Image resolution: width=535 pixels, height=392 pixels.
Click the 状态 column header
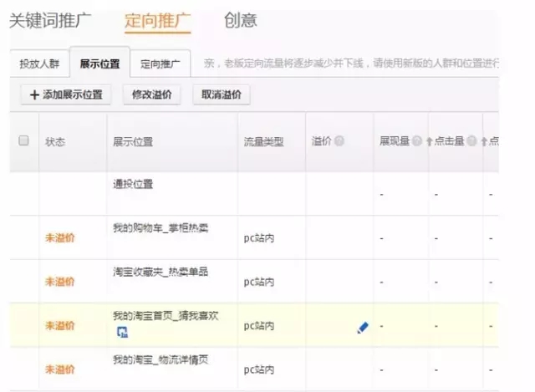55,141
